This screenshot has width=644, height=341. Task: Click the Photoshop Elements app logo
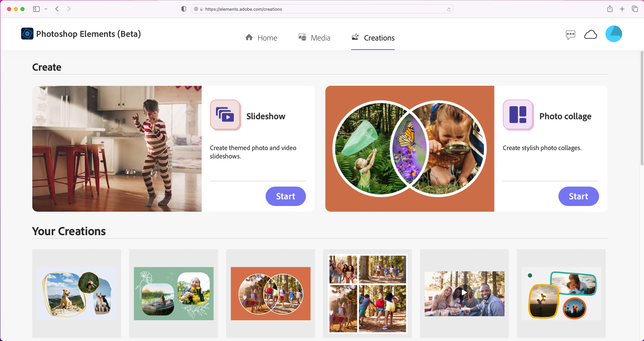point(27,33)
